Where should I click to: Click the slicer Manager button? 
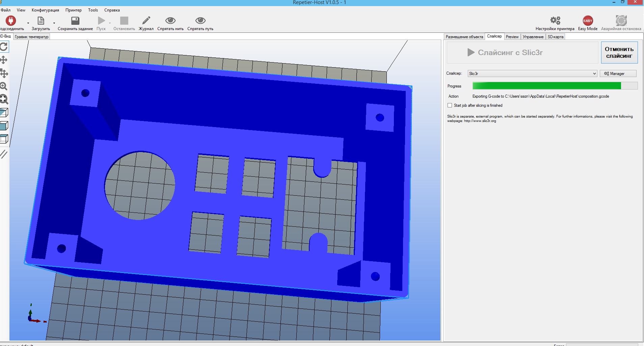point(618,74)
